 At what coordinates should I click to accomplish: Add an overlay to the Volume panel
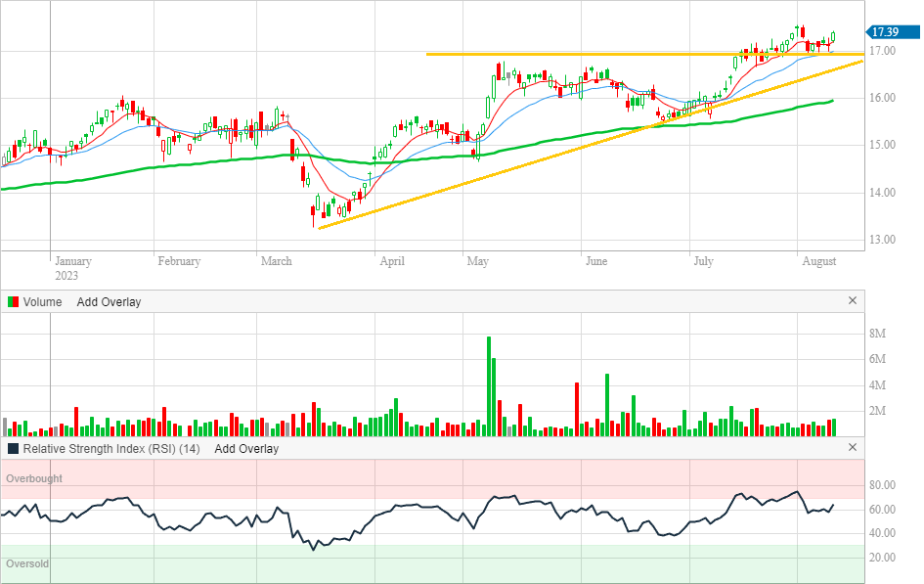109,302
